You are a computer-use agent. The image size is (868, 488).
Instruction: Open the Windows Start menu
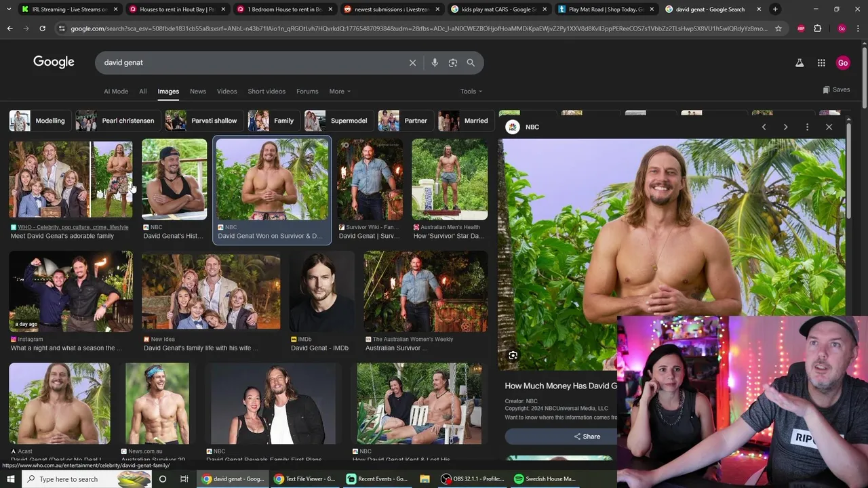point(11,479)
